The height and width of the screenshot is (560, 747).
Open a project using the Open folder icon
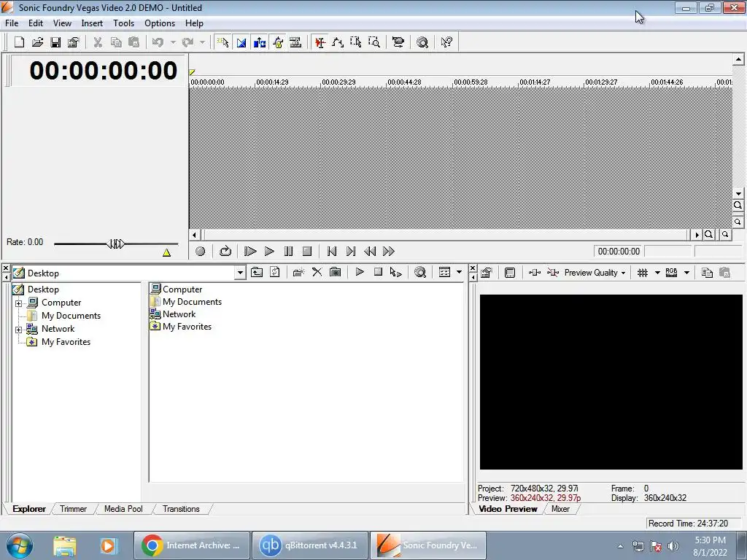(x=37, y=42)
